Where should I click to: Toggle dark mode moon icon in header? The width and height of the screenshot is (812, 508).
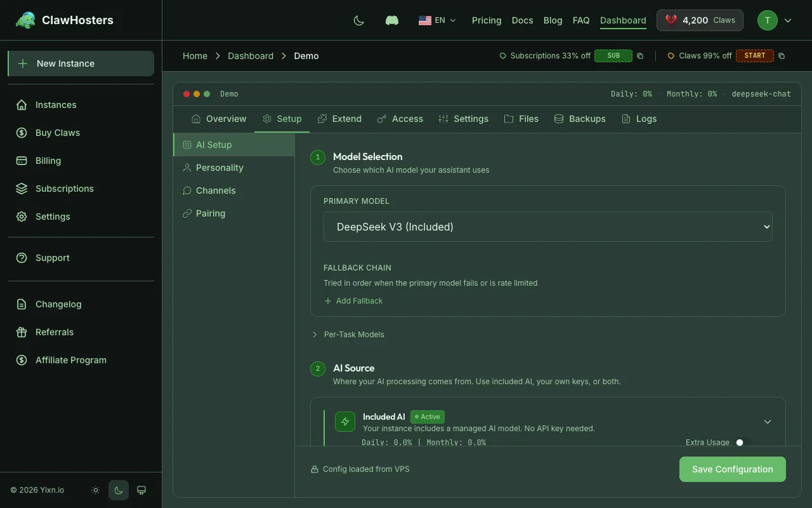click(x=359, y=20)
